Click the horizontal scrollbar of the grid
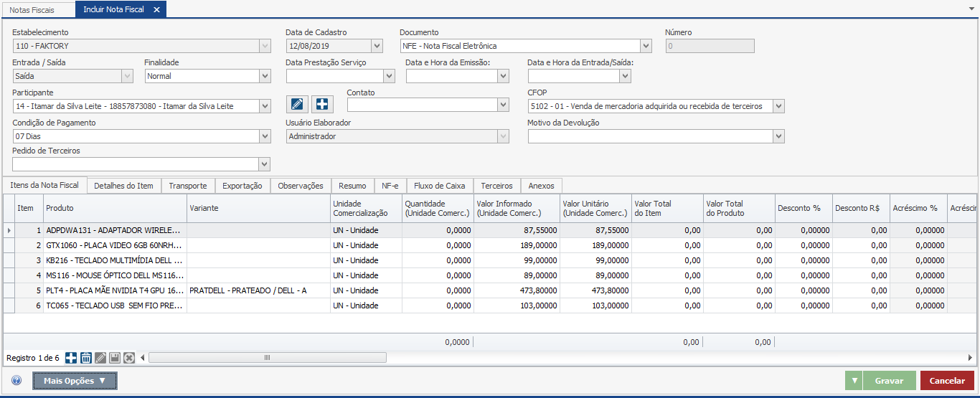The image size is (980, 398). [267, 357]
